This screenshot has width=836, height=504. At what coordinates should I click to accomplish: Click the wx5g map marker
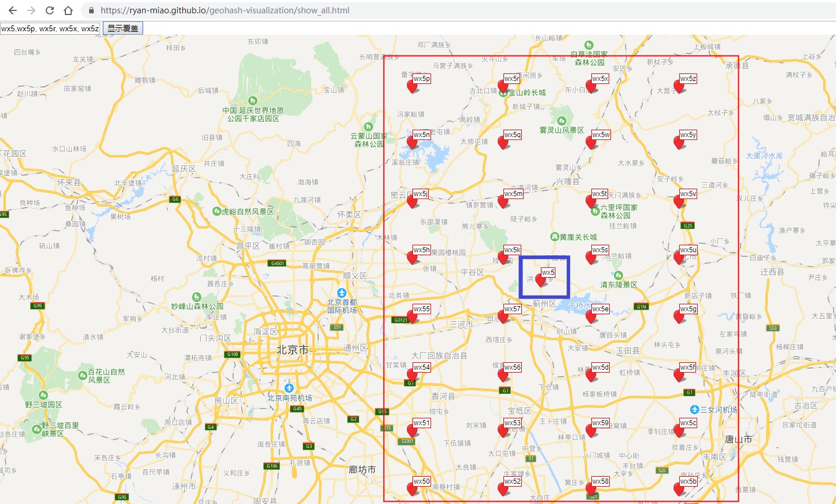679,317
